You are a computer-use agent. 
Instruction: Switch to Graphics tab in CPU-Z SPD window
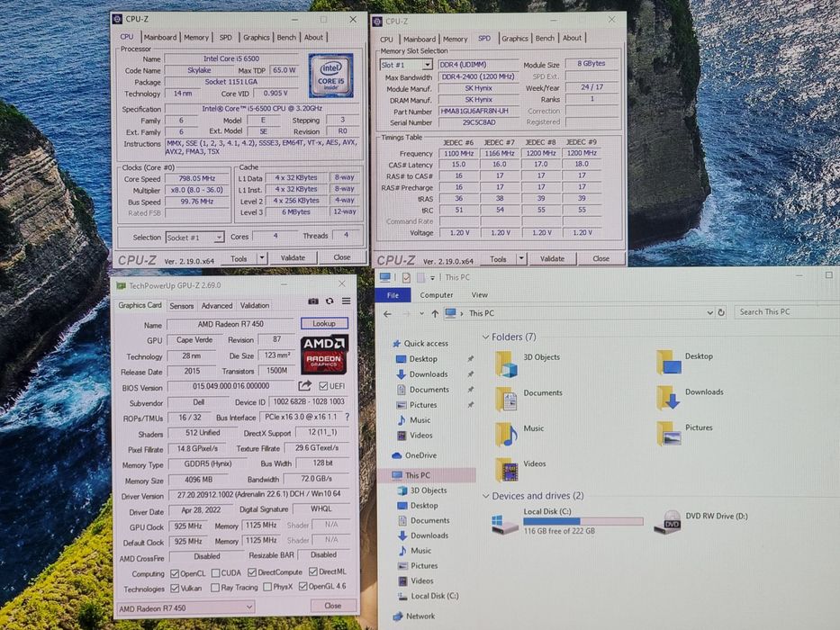(x=515, y=38)
